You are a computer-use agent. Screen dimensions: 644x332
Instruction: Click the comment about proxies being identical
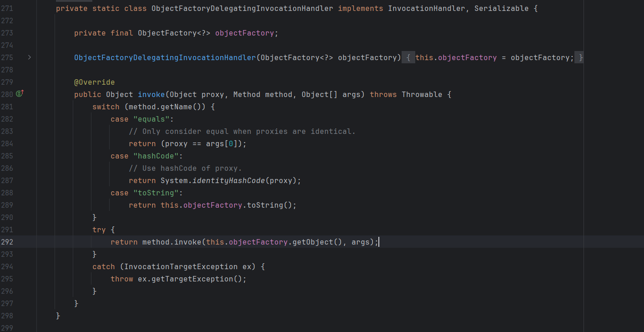click(242, 132)
